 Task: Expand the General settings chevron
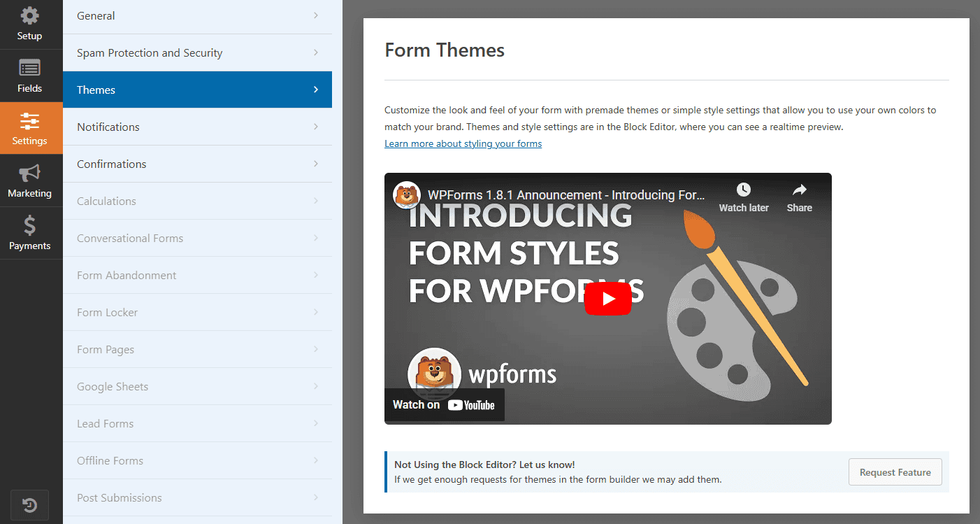point(316,15)
